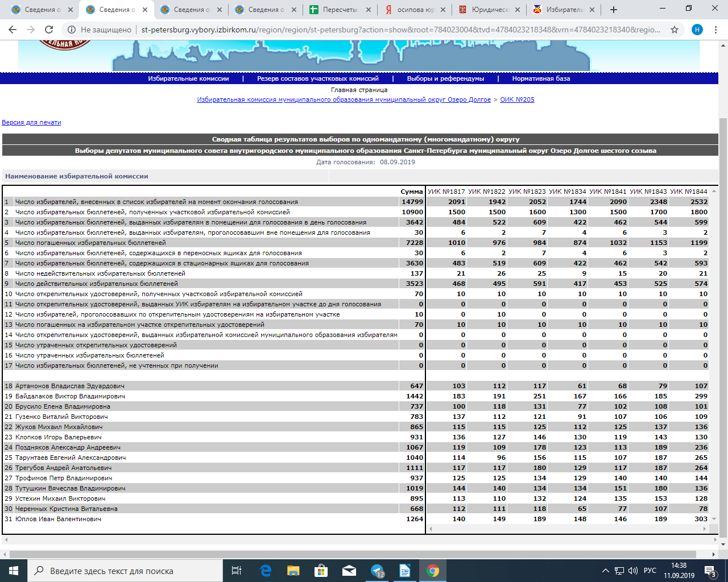This screenshot has height=582, width=728.
Task: Open the ОИК №205 link
Action: [x=517, y=99]
